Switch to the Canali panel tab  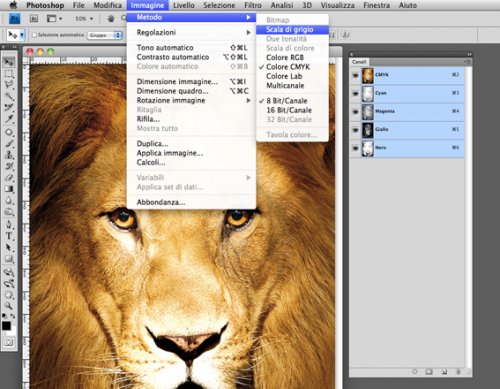click(359, 62)
